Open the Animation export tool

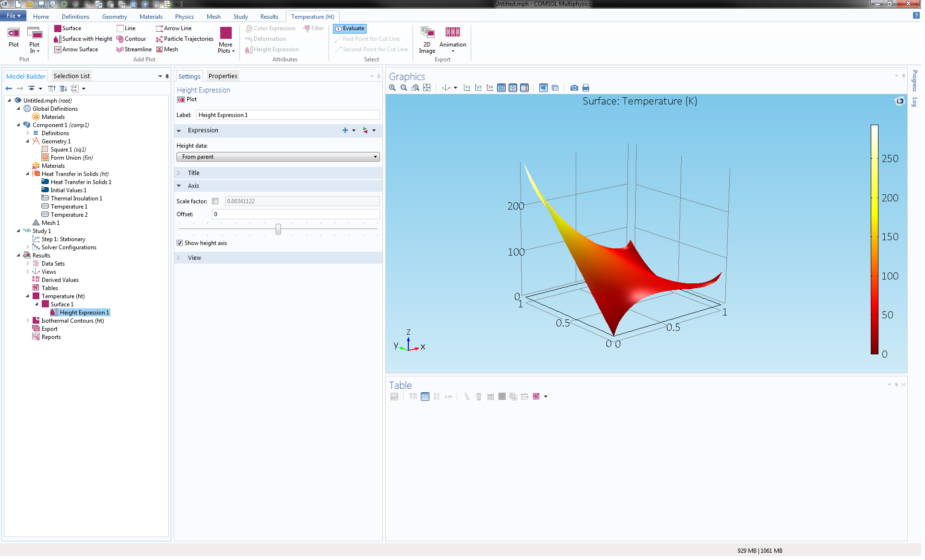point(452,38)
